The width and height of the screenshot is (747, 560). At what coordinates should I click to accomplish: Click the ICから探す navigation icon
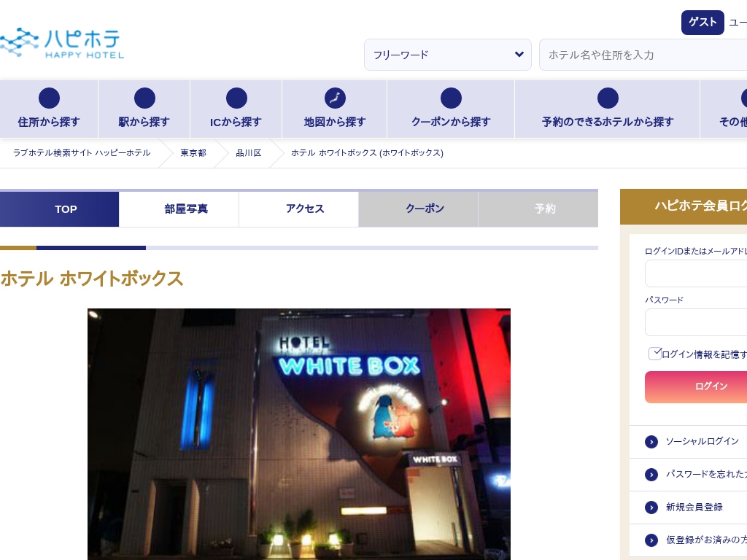coord(236,98)
